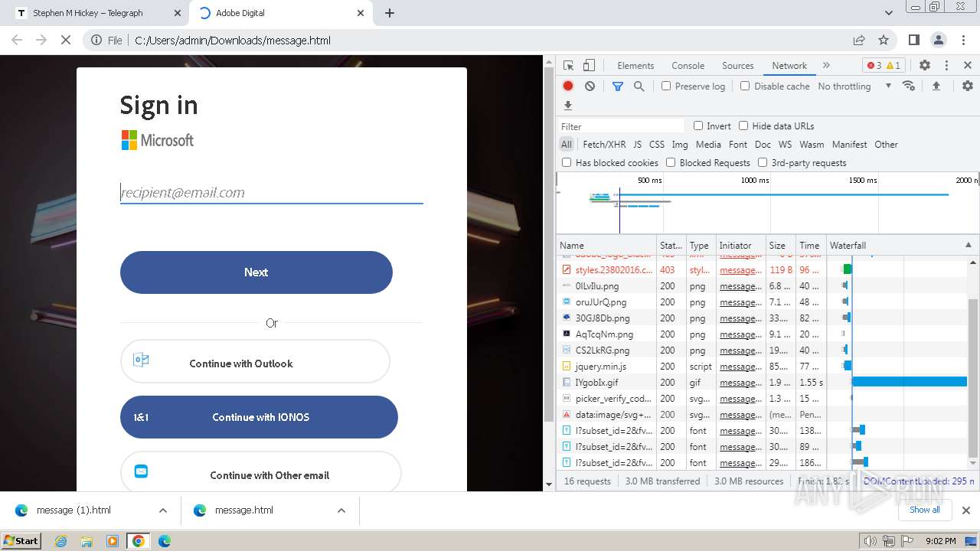
Task: Close the downloads bar
Action: pyautogui.click(x=966, y=510)
